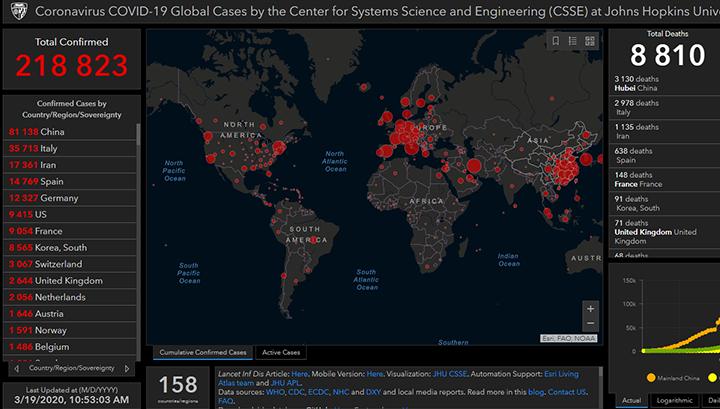The image size is (720, 409).
Task: Open the basemap gallery grid icon
Action: pyautogui.click(x=590, y=41)
